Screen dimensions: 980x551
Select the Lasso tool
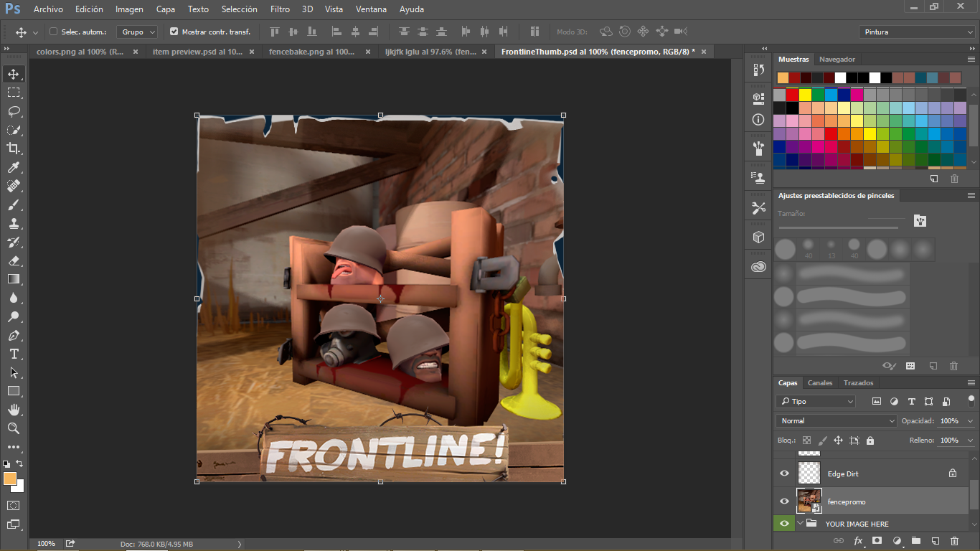click(x=14, y=111)
